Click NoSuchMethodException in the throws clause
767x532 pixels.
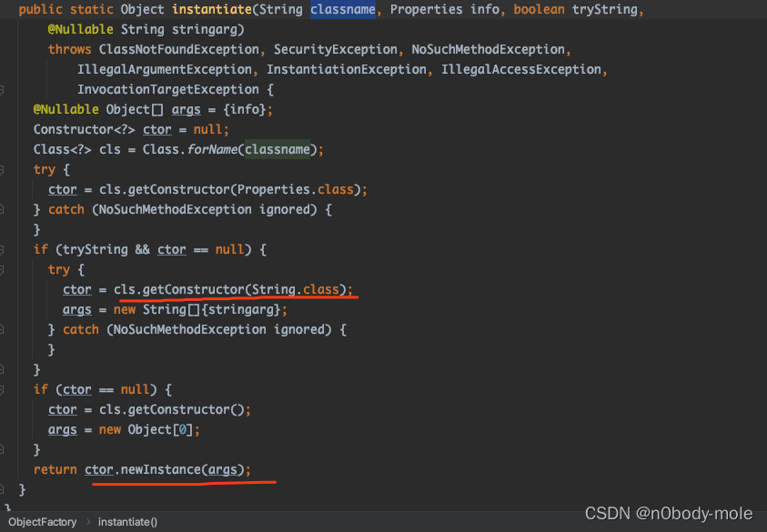tap(489, 49)
